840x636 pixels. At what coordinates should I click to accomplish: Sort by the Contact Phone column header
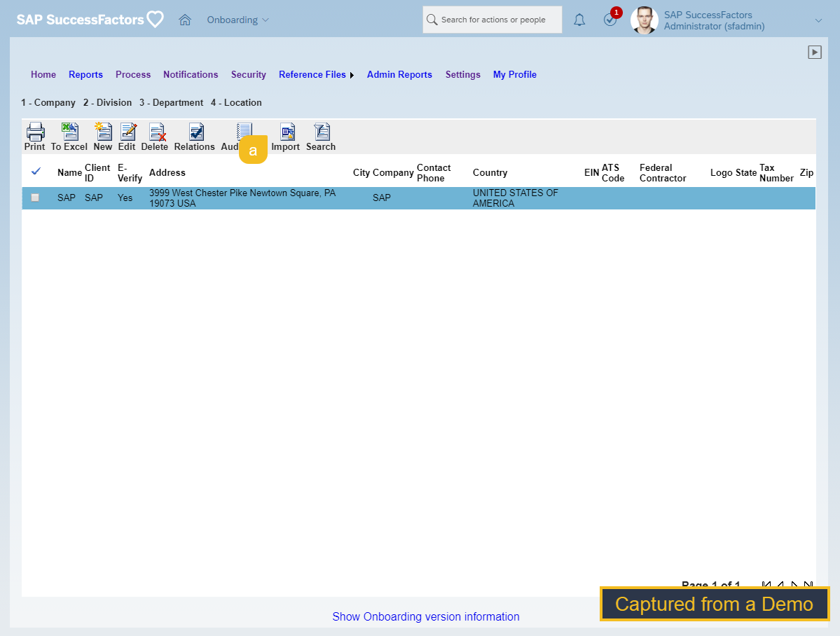(434, 172)
